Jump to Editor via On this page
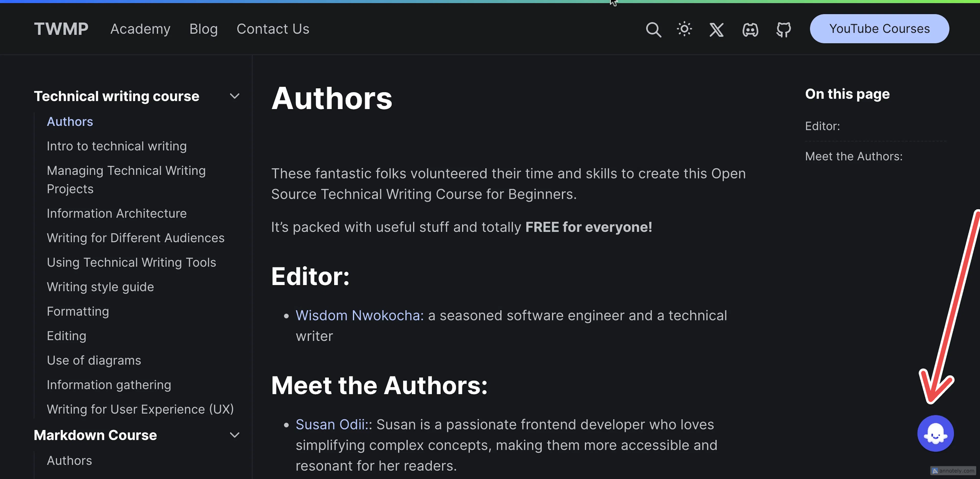Viewport: 980px width, 479px height. tap(823, 126)
